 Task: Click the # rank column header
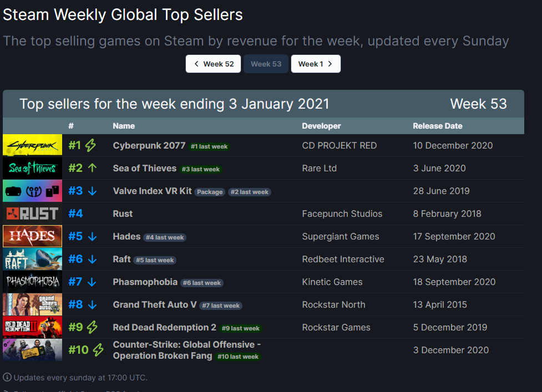(71, 126)
